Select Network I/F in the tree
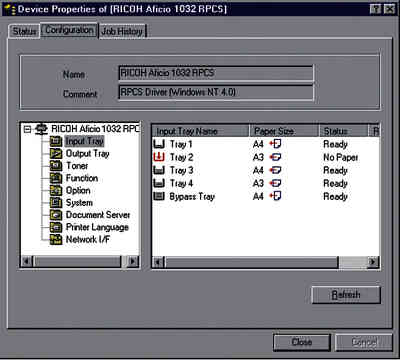This screenshot has height=360, width=400. [x=88, y=239]
